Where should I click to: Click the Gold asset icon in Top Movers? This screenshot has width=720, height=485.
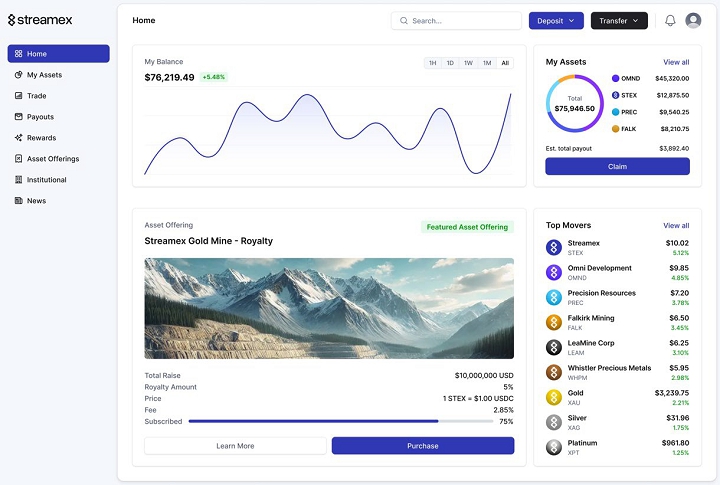[x=553, y=397]
